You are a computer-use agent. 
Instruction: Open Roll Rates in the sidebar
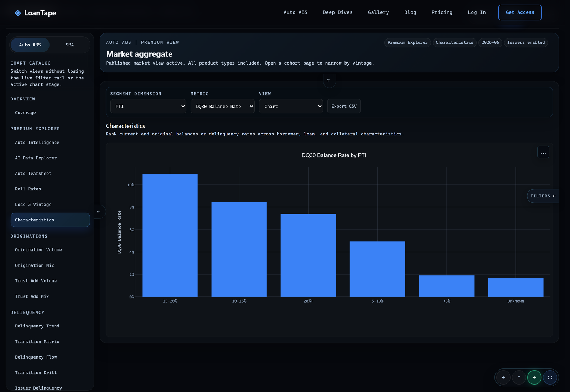click(x=50, y=189)
